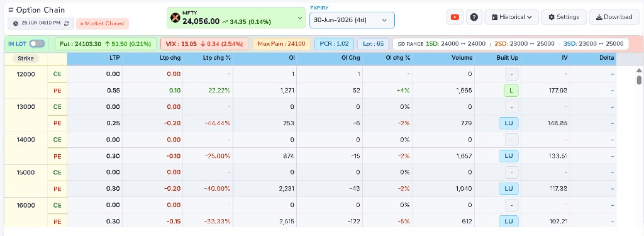Click the LU built-up badge for 16000 PE
The width and height of the screenshot is (644, 236).
[509, 221]
